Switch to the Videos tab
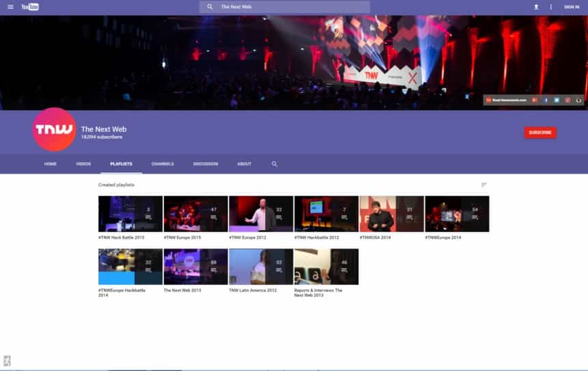Image resolution: width=588 pixels, height=371 pixels. coord(83,164)
